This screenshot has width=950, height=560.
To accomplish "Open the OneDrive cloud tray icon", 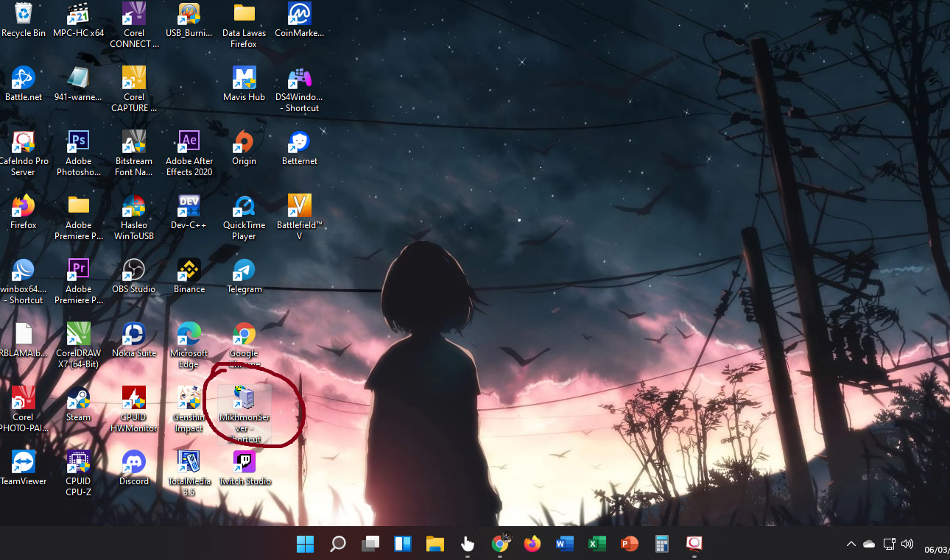I will [869, 544].
